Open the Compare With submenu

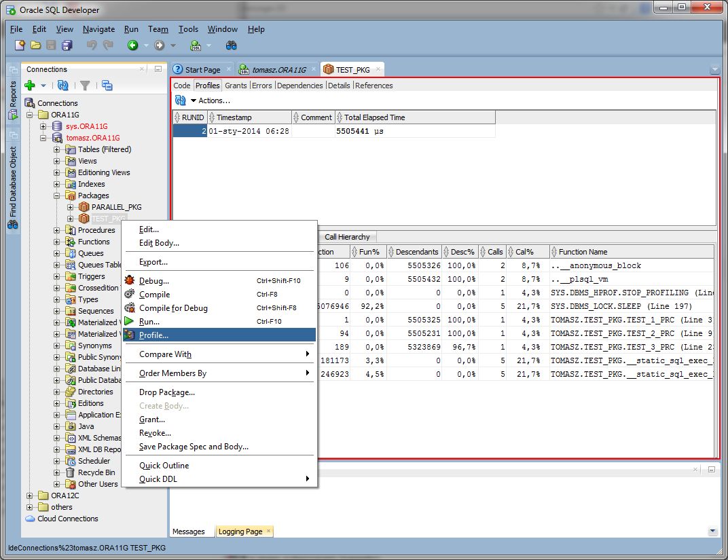click(x=219, y=354)
